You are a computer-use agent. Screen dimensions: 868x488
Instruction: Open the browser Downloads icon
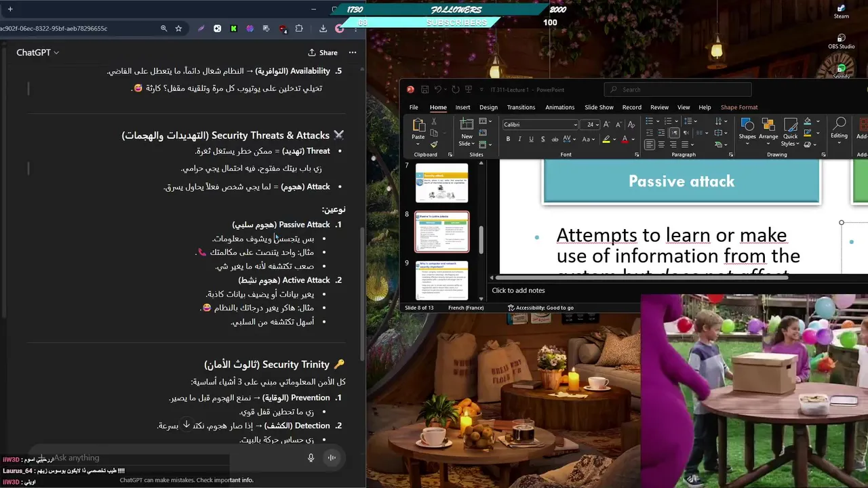pos(323,28)
